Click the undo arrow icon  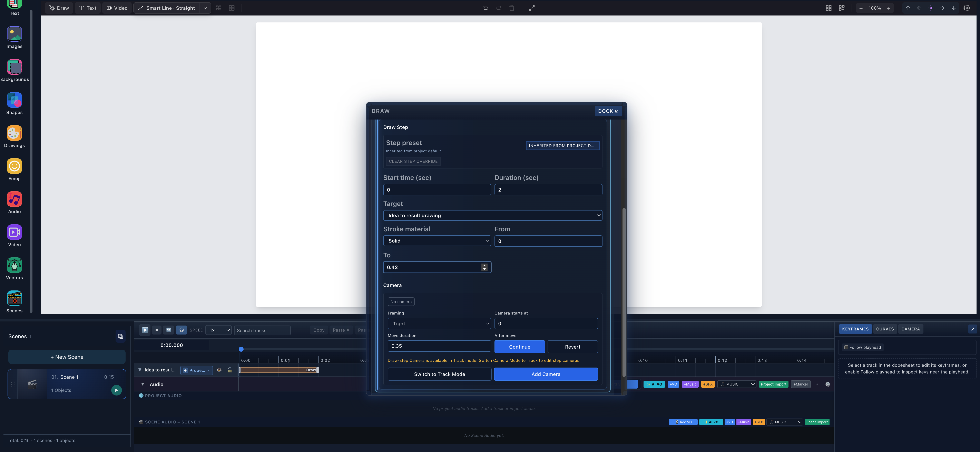pyautogui.click(x=486, y=8)
